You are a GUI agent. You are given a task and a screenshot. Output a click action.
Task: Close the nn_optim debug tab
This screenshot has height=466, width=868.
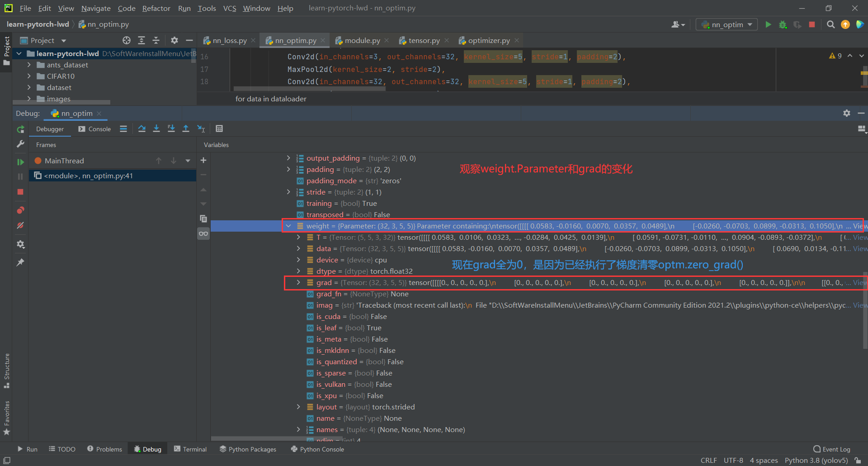tap(99, 113)
